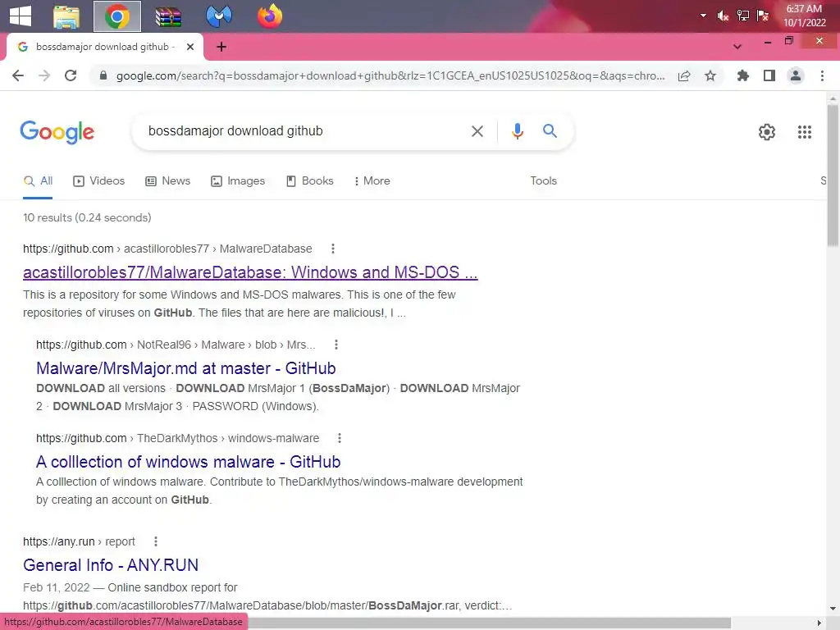
Task: Click the vertical scrollbar thumb
Action: coord(833,174)
